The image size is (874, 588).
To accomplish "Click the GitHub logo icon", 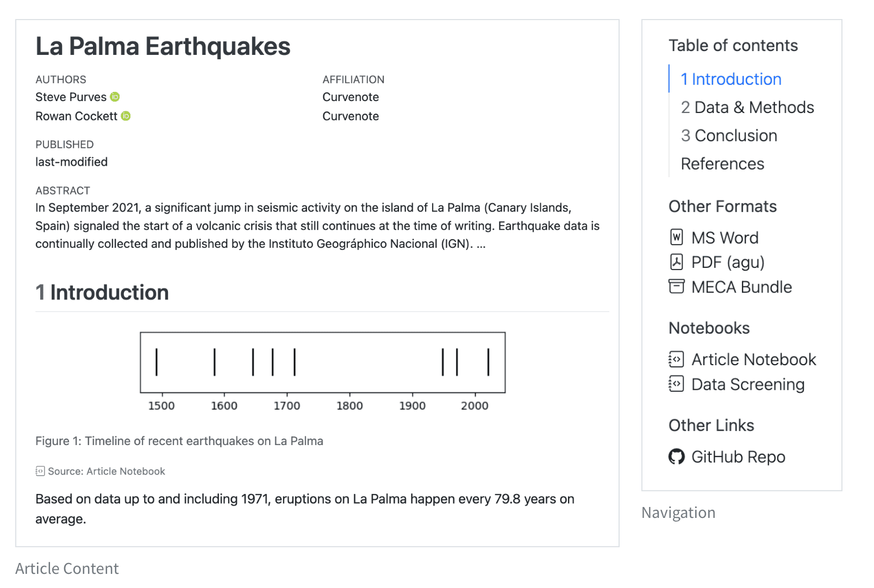I will point(676,456).
